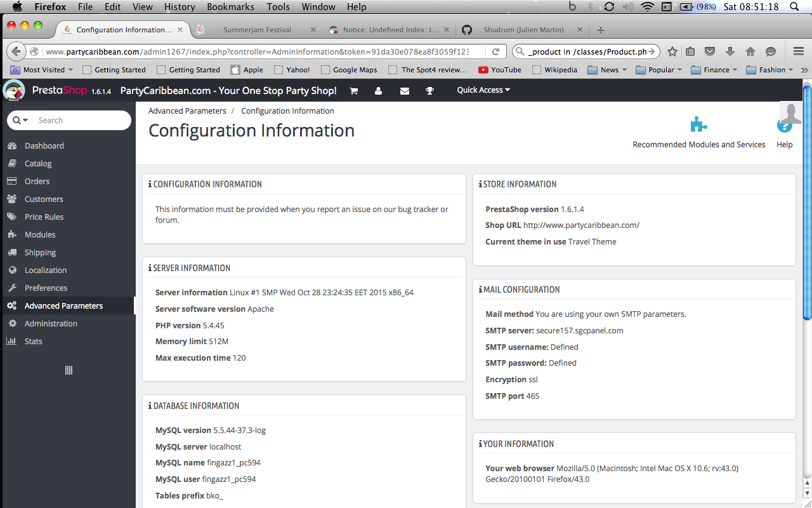The image size is (812, 508).
Task: Click in the admin sidebar Search field
Action: click(x=79, y=120)
